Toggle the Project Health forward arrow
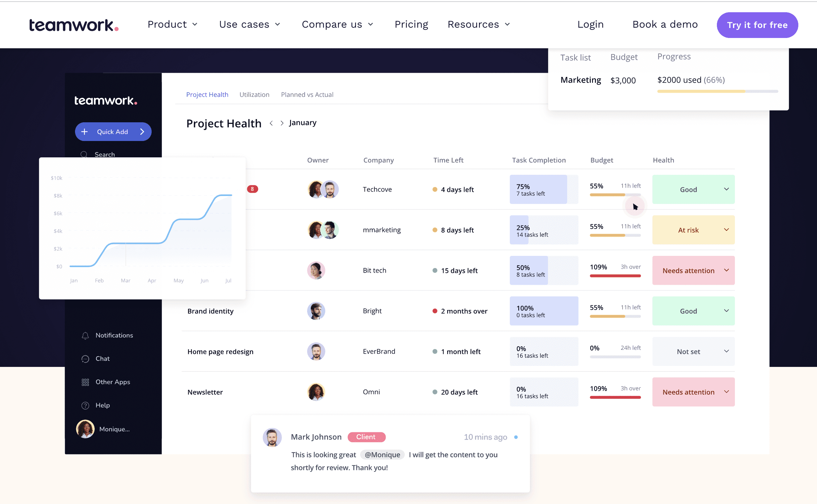Image resolution: width=817 pixels, height=504 pixels. tap(282, 123)
